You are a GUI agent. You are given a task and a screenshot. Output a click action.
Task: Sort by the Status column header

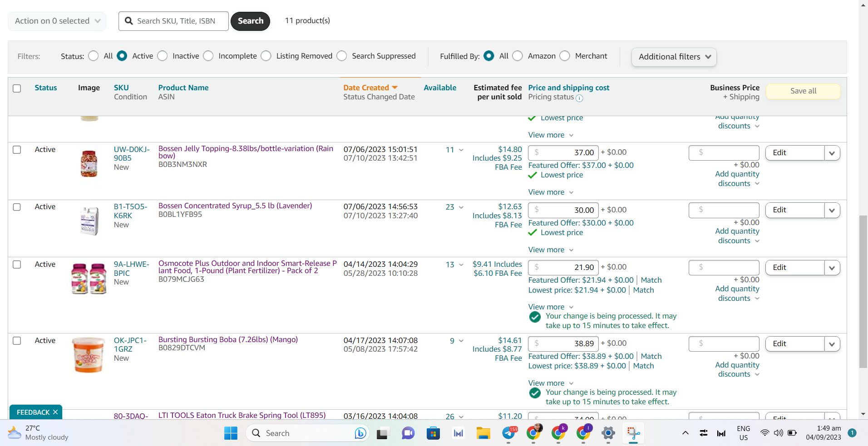click(46, 88)
